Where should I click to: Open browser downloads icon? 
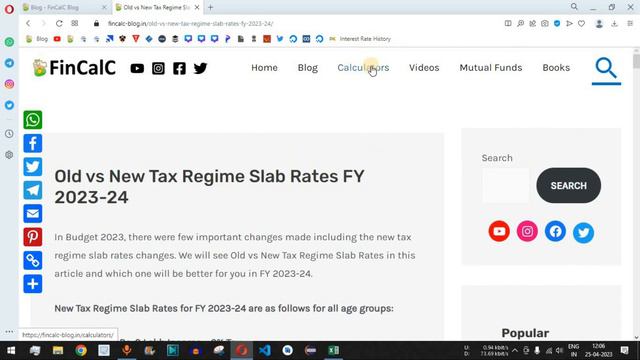click(x=614, y=24)
